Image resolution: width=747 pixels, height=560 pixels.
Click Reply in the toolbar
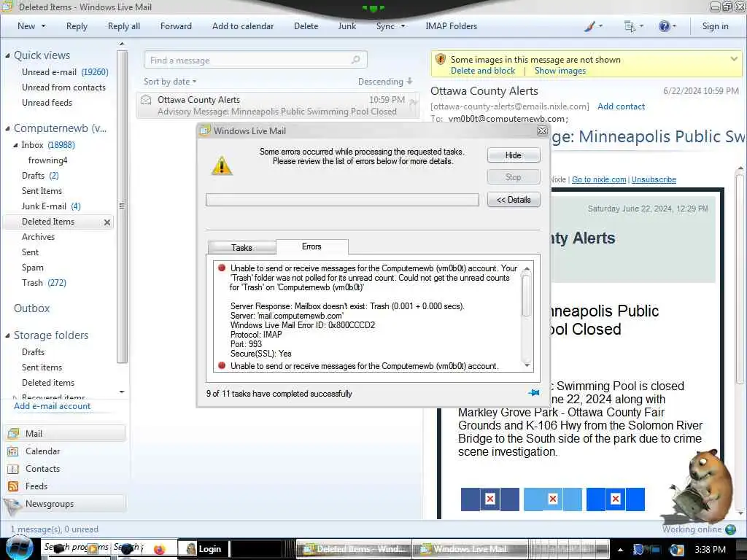point(77,26)
